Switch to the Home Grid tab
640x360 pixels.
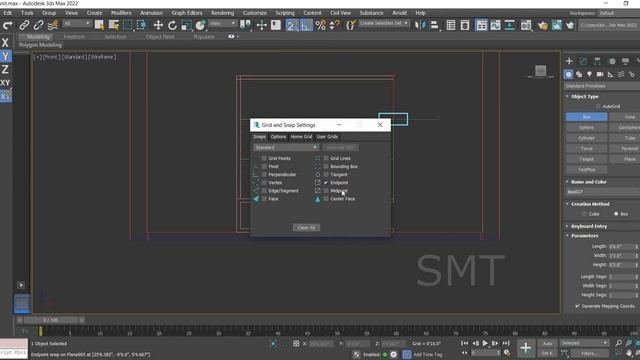[x=301, y=137]
